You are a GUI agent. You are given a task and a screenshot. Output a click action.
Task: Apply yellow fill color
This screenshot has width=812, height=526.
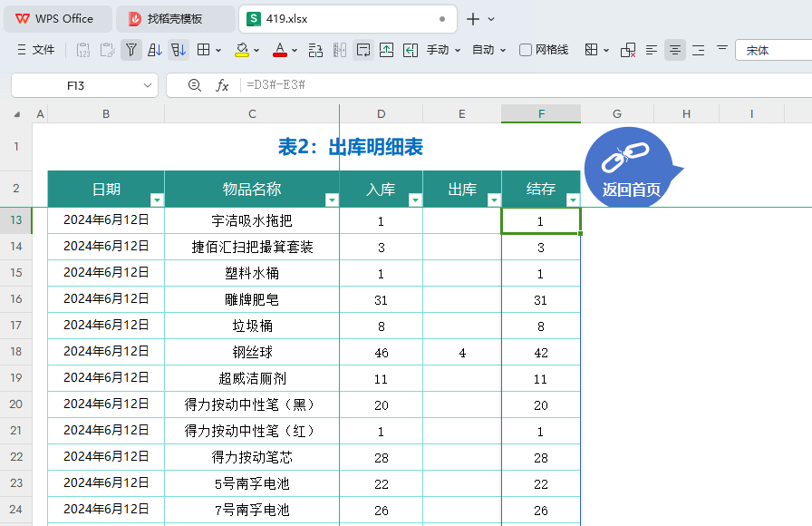241,50
